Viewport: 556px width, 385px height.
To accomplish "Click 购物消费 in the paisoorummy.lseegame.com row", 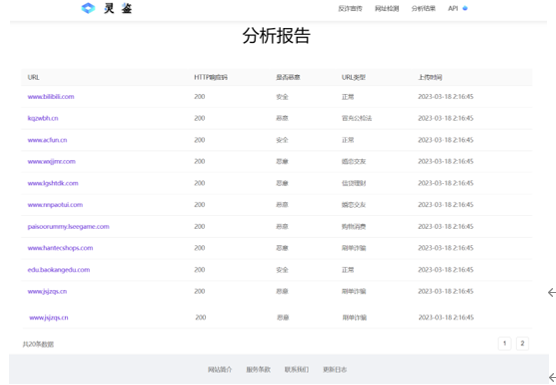I will click(x=354, y=227).
